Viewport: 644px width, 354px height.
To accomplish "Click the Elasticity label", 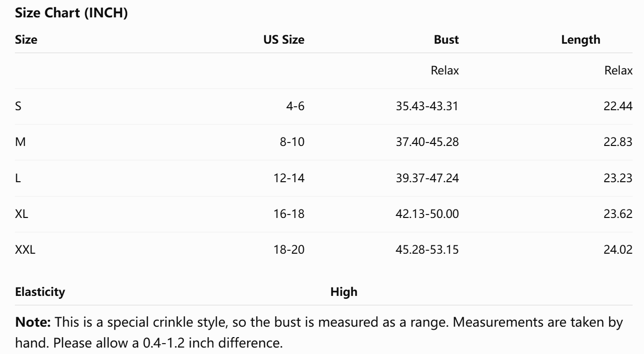I will click(40, 292).
